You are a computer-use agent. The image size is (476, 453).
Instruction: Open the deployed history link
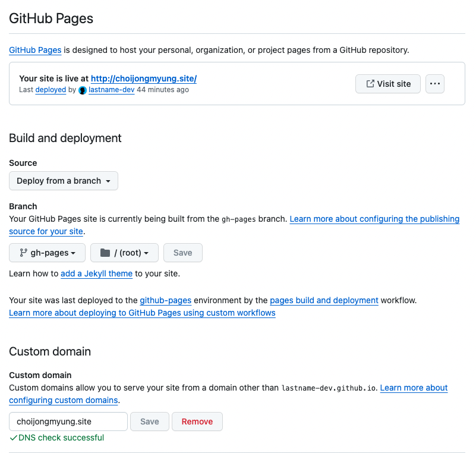click(51, 90)
